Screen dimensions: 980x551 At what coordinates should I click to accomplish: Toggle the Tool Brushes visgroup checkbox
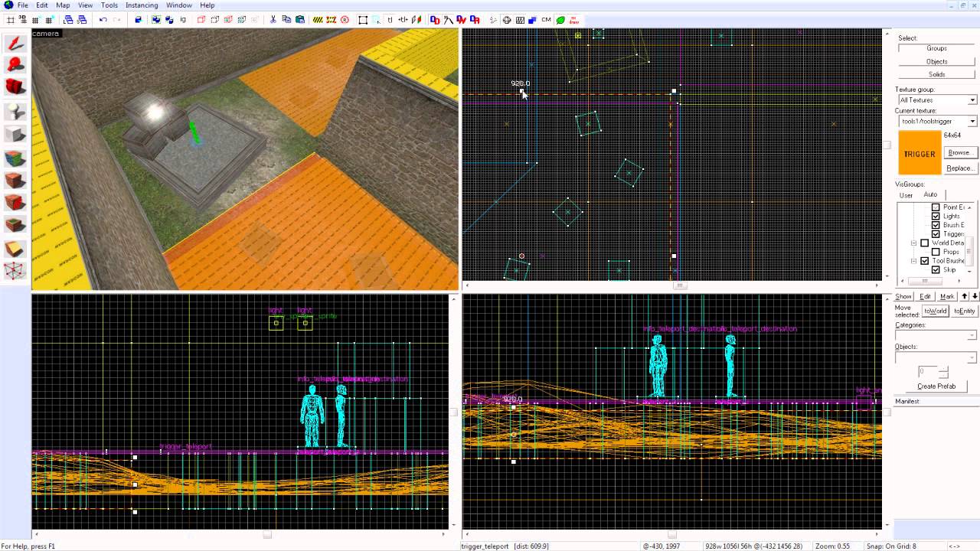tap(925, 261)
